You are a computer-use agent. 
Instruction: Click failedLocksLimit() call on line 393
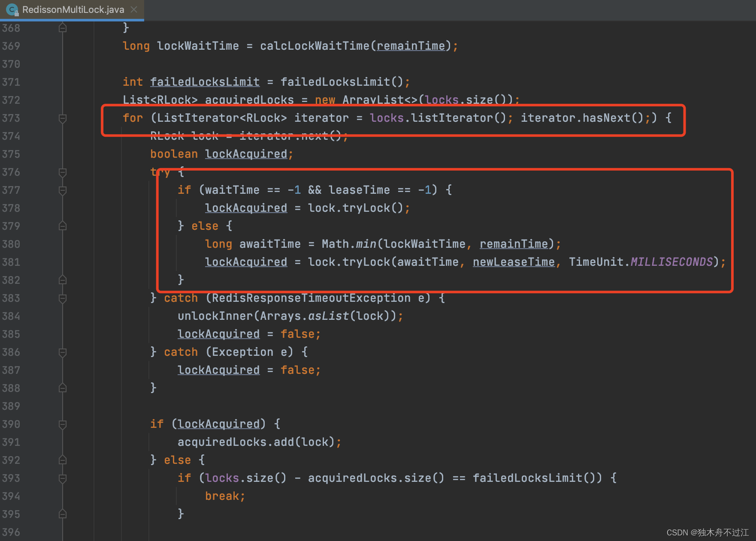(x=534, y=478)
